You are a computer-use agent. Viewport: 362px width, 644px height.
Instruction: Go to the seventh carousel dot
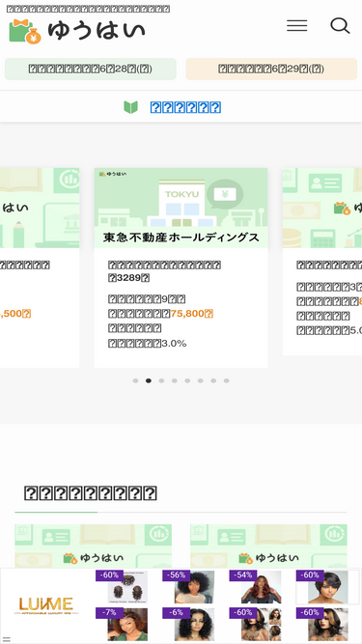213,380
